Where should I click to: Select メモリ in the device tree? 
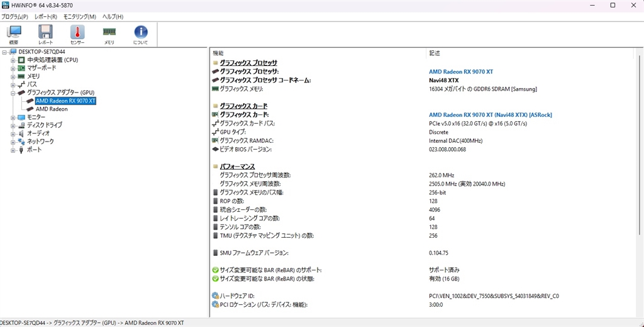click(34, 77)
